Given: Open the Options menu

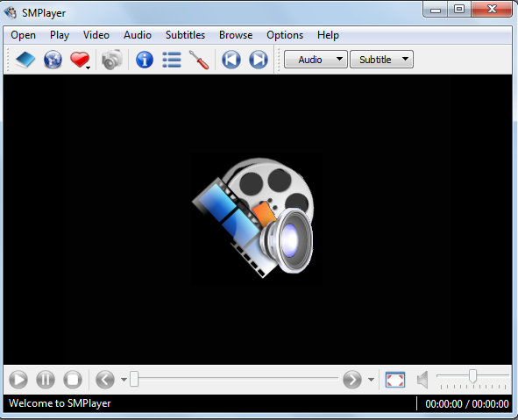Looking at the screenshot, I should tap(285, 35).
